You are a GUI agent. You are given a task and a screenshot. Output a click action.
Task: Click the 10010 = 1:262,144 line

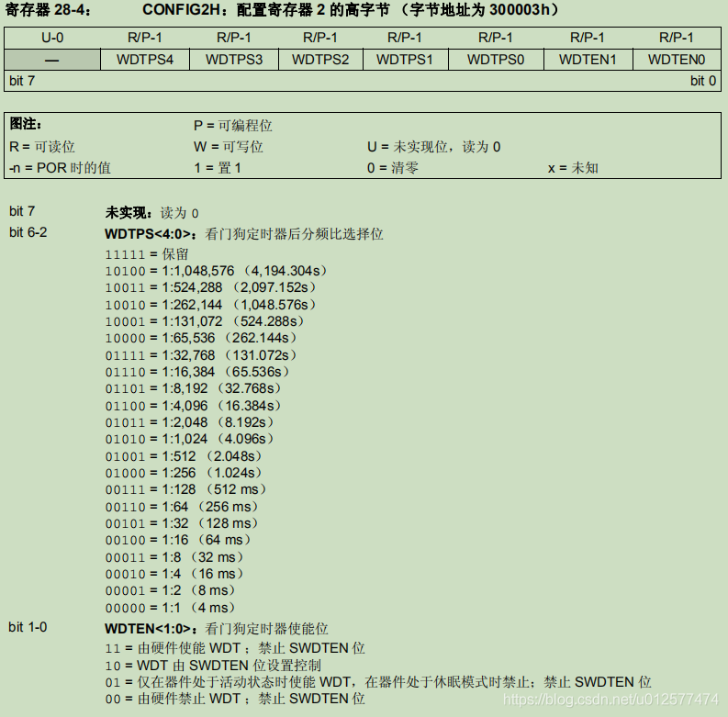(210, 305)
